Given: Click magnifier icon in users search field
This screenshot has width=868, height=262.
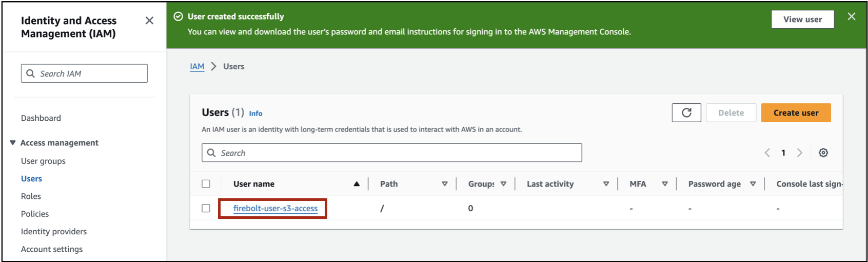Looking at the screenshot, I should pyautogui.click(x=211, y=153).
